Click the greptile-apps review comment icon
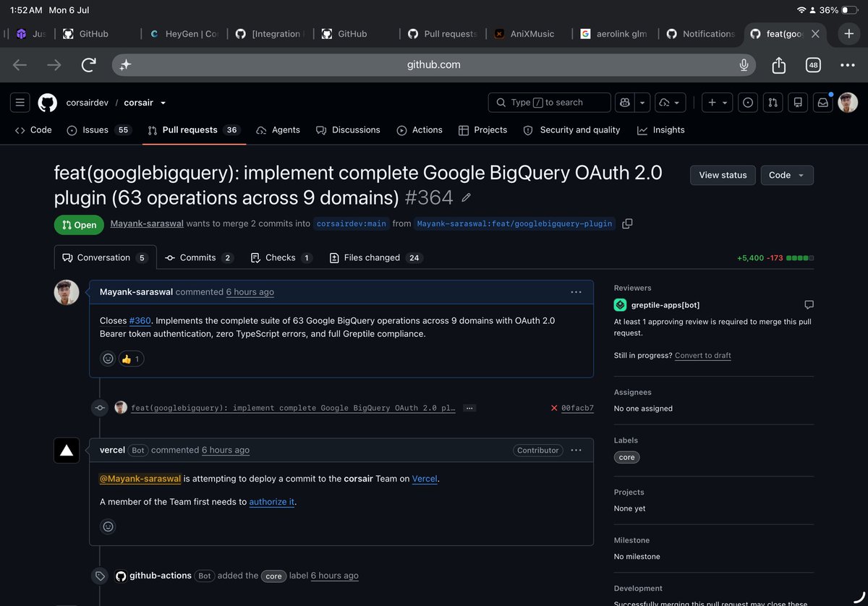The width and height of the screenshot is (868, 606). click(809, 304)
